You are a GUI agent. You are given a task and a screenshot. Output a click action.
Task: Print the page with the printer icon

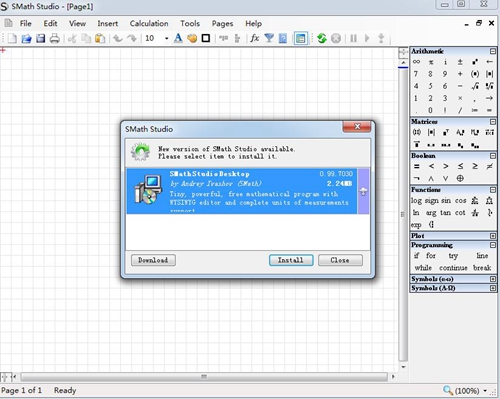[x=55, y=38]
